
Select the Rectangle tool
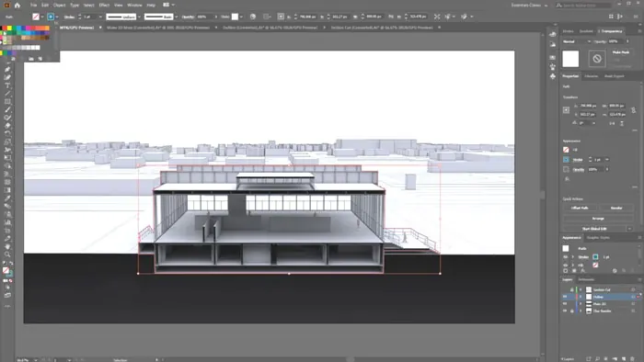tap(7, 102)
